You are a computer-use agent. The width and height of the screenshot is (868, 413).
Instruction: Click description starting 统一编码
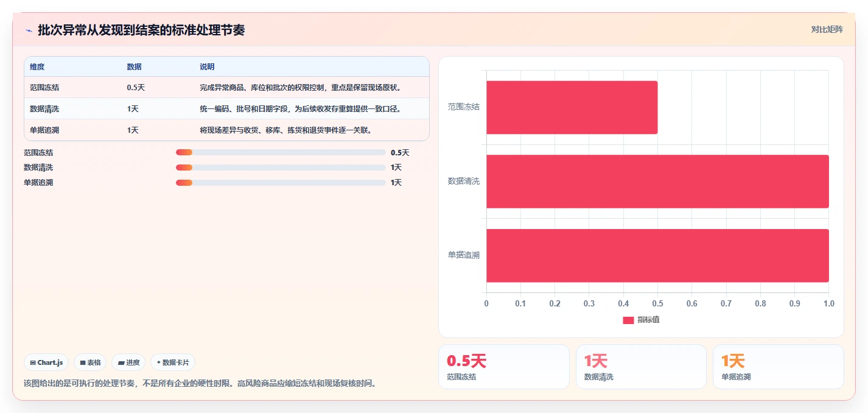(300, 109)
